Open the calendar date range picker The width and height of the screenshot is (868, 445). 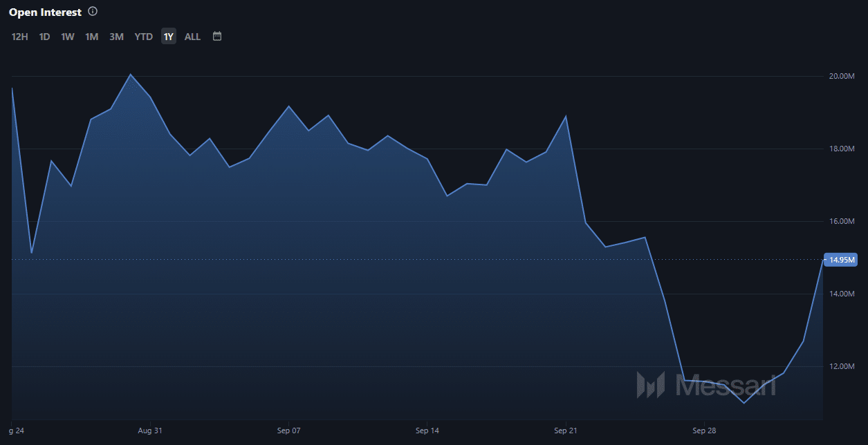(217, 36)
